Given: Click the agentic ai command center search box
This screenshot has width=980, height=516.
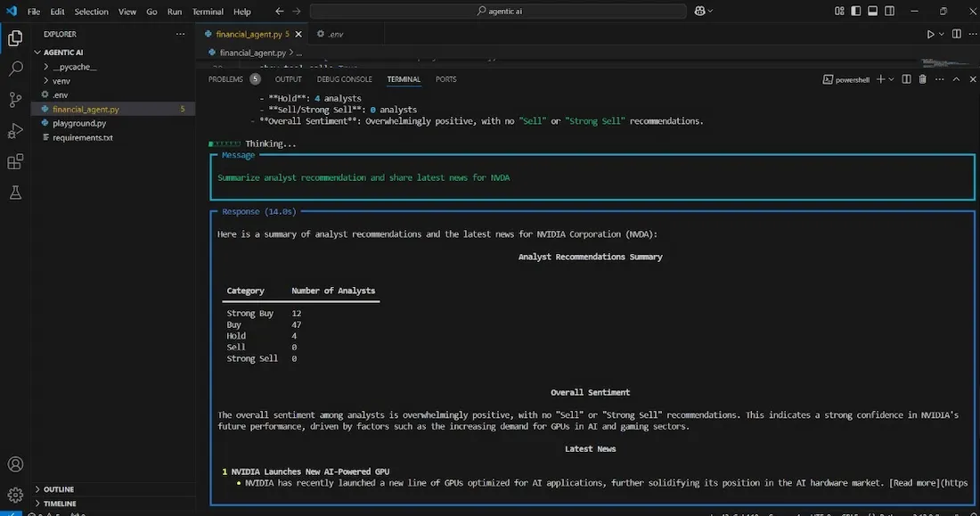Looking at the screenshot, I should click(x=498, y=12).
